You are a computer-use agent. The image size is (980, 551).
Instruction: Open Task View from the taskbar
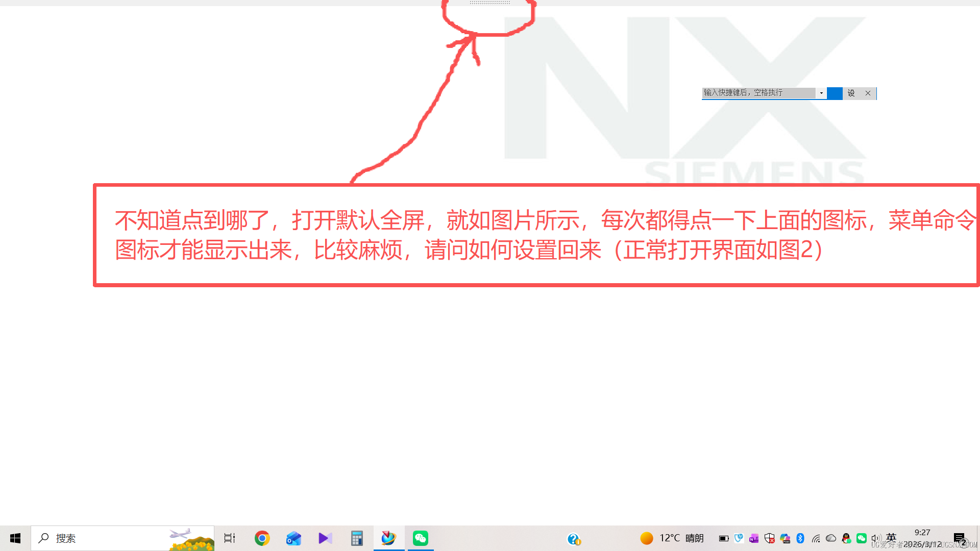point(230,538)
